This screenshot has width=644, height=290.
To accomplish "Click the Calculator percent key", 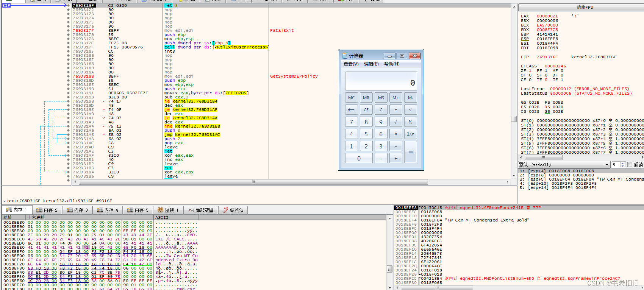I will (410, 122).
